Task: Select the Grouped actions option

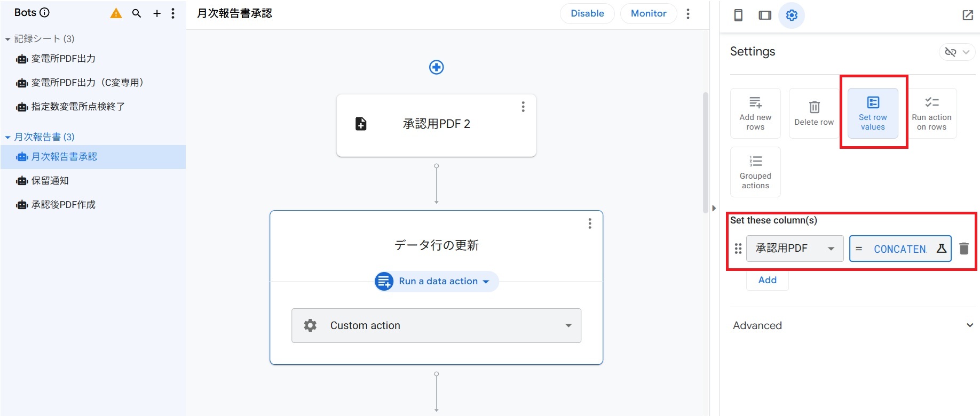Action: click(755, 172)
